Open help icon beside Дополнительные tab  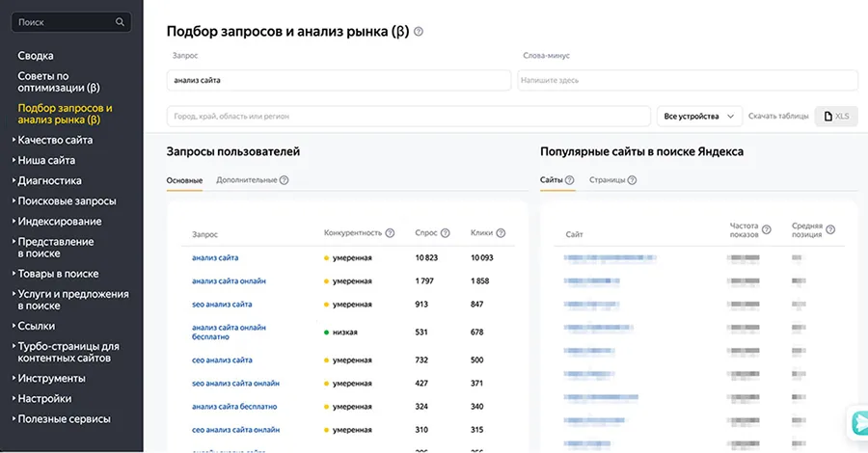pos(284,180)
